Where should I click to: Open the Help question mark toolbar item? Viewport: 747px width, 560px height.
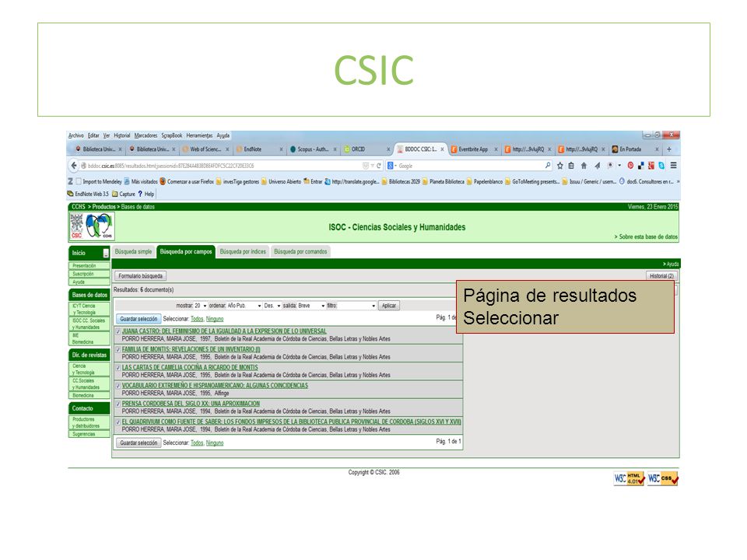[x=146, y=194]
